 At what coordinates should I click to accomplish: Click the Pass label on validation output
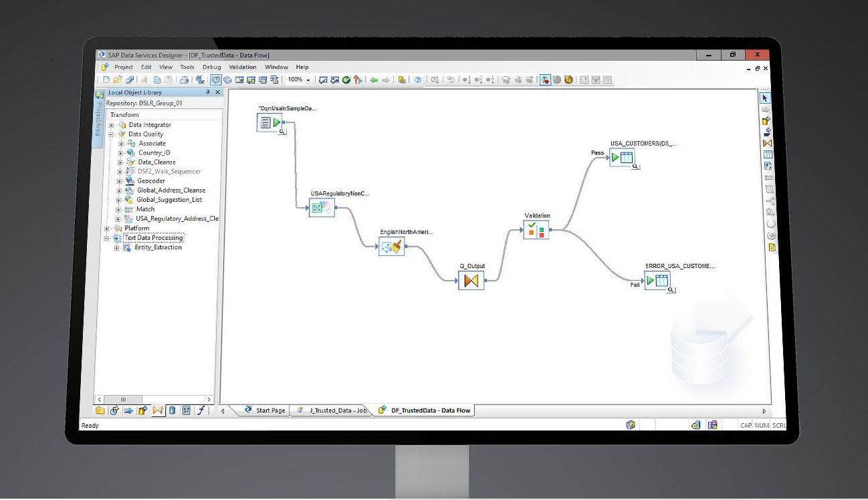tap(597, 153)
